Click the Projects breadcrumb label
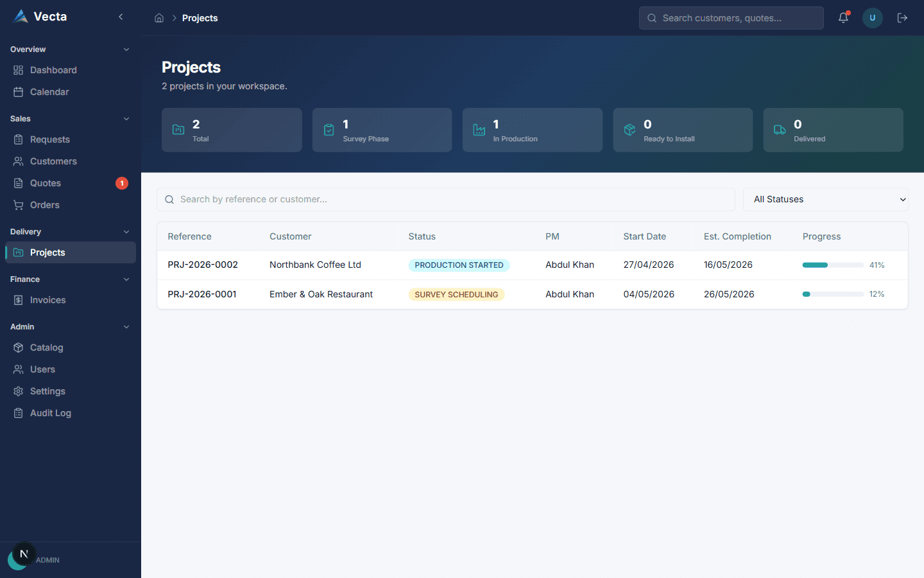924x578 pixels. point(200,18)
